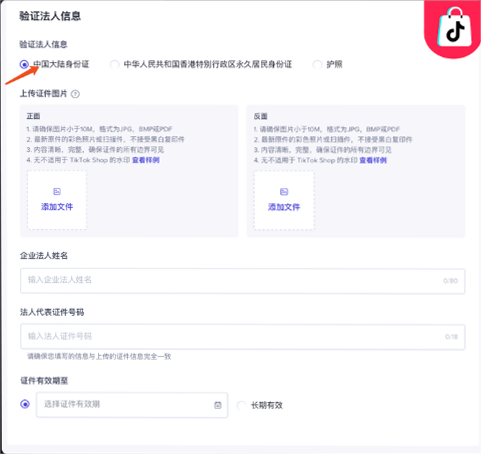Select 长期有效 radio option

point(241,406)
